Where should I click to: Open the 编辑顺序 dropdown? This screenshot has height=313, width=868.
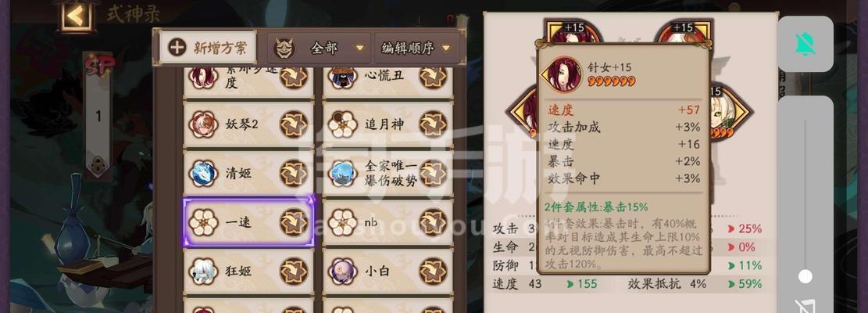tap(417, 49)
